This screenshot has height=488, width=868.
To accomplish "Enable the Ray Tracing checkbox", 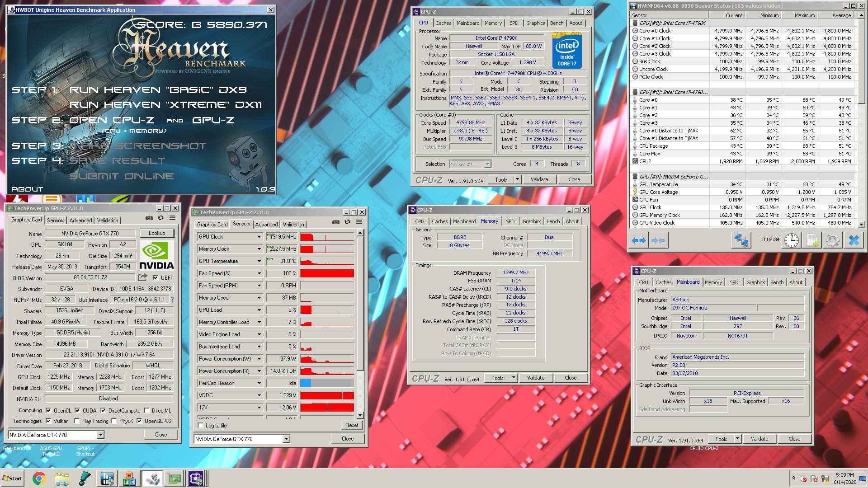I will point(77,421).
